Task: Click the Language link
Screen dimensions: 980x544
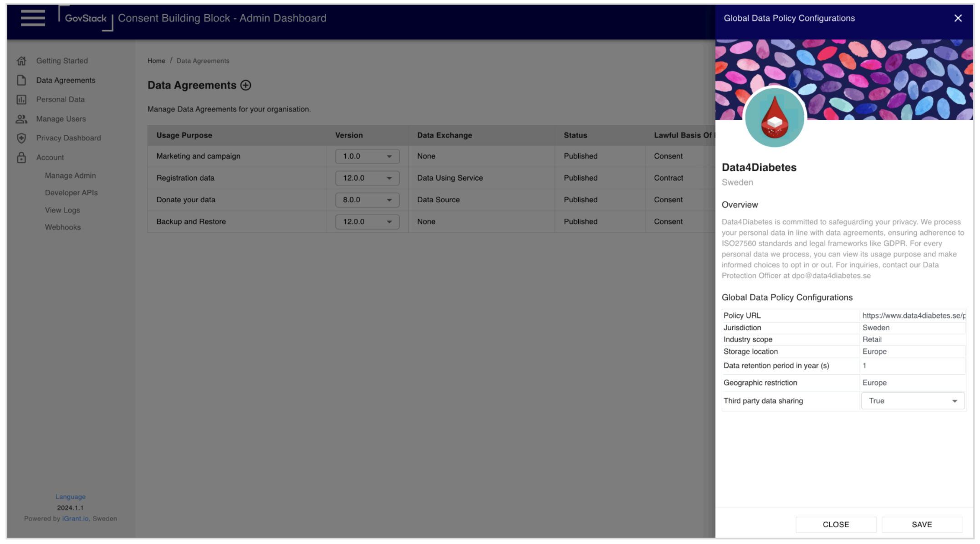Action: pyautogui.click(x=70, y=497)
